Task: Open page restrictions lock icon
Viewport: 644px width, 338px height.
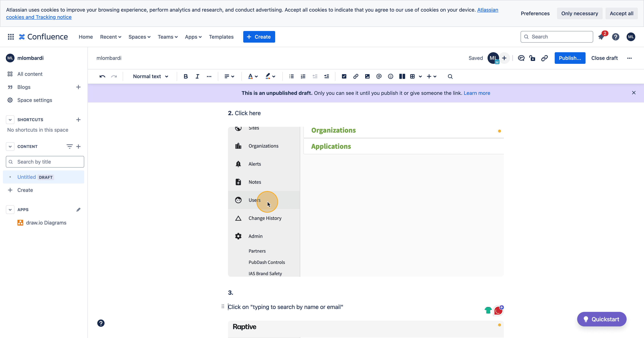Action: pos(533,58)
